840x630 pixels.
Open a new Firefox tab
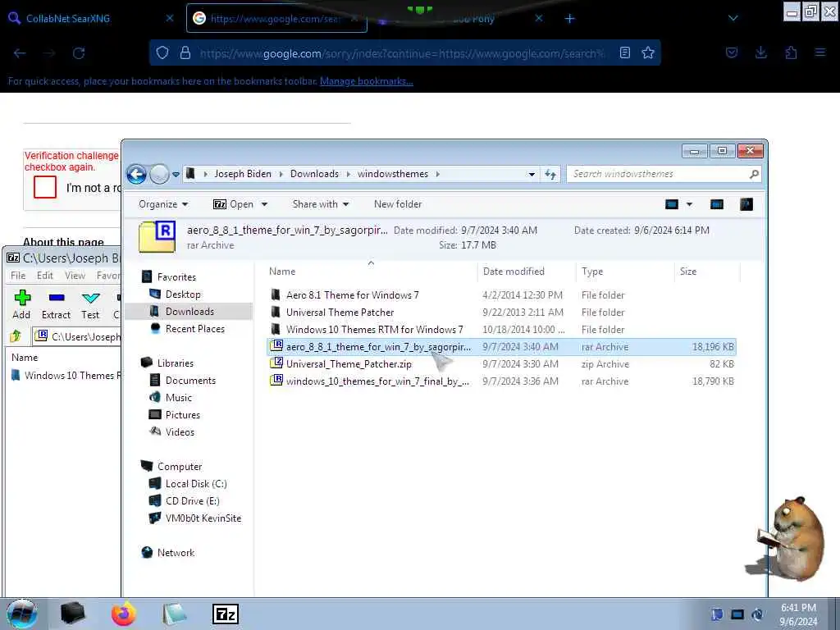pyautogui.click(x=569, y=19)
